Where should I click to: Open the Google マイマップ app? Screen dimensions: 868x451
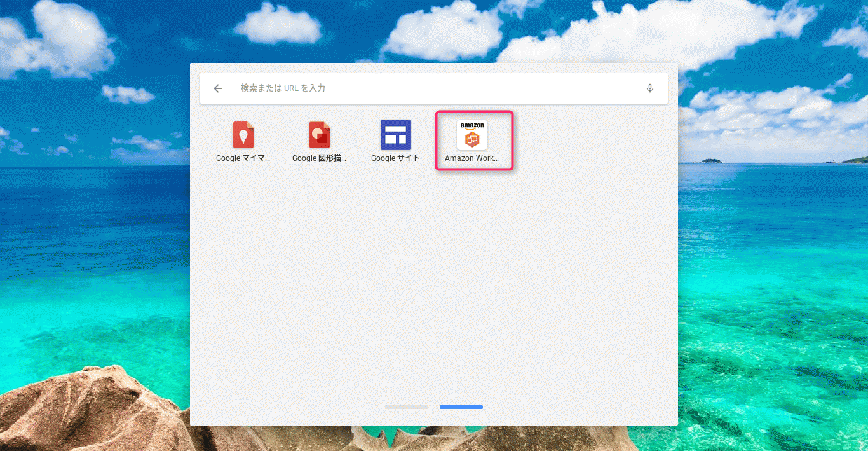coord(243,135)
